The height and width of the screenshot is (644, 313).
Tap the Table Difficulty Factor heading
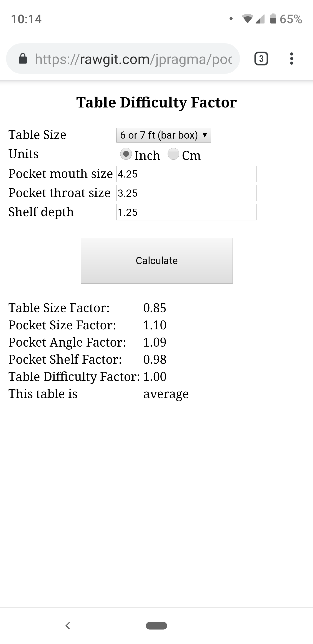click(x=156, y=102)
